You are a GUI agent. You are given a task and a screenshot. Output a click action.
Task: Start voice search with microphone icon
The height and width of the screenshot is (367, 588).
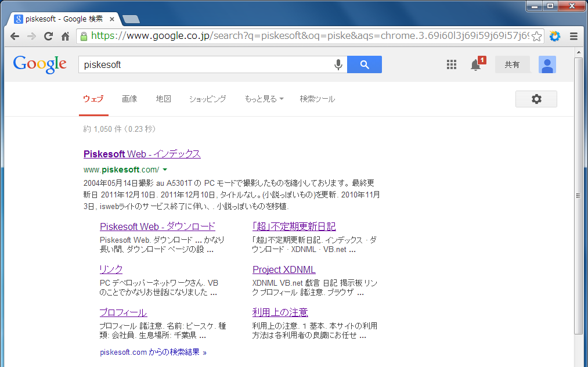(338, 64)
